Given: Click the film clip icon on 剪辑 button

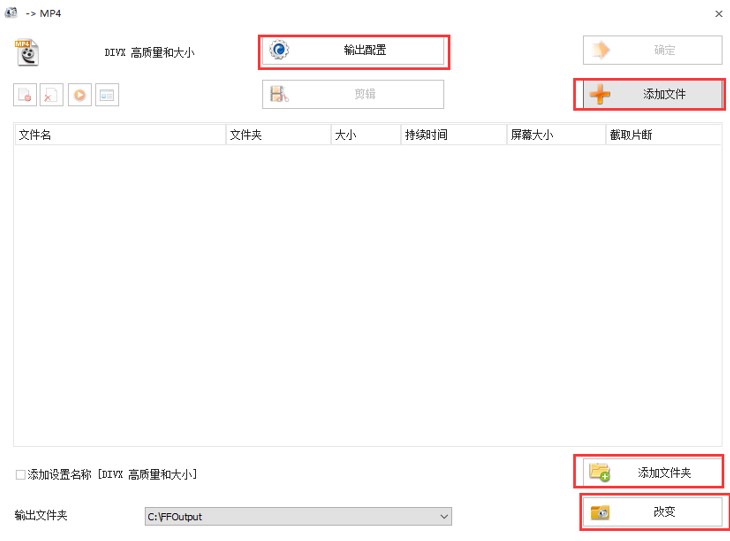Looking at the screenshot, I should [280, 95].
